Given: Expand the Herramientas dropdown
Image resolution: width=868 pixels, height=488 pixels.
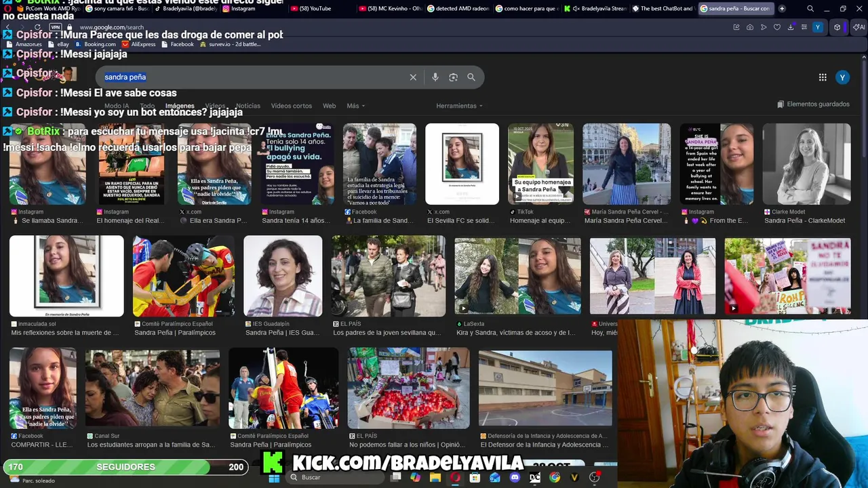Looking at the screenshot, I should pos(459,106).
